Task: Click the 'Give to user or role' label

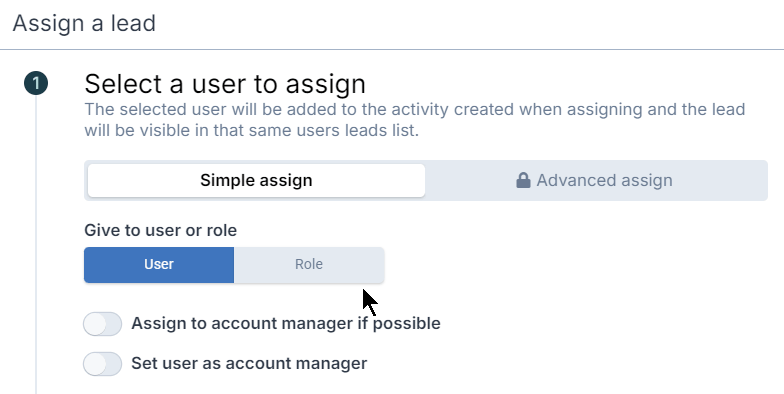Action: [160, 230]
